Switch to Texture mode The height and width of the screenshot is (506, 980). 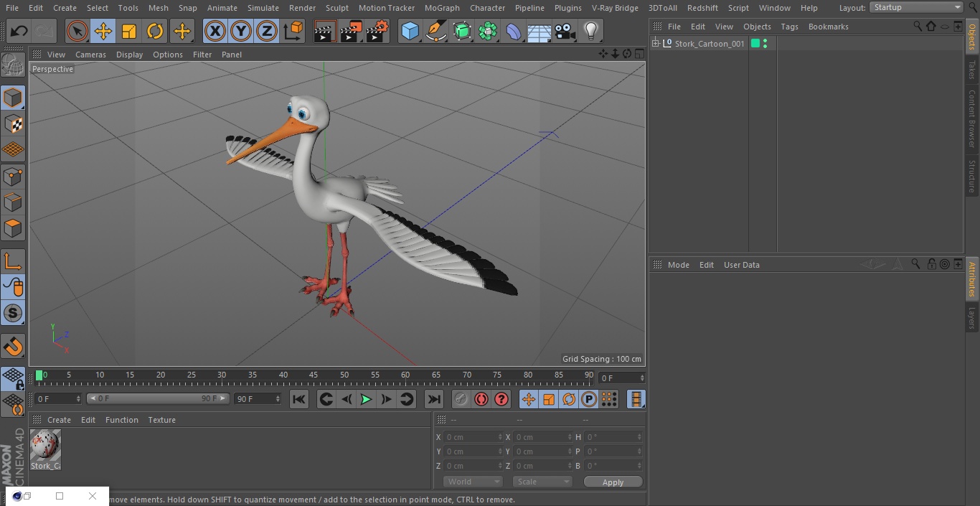(13, 123)
